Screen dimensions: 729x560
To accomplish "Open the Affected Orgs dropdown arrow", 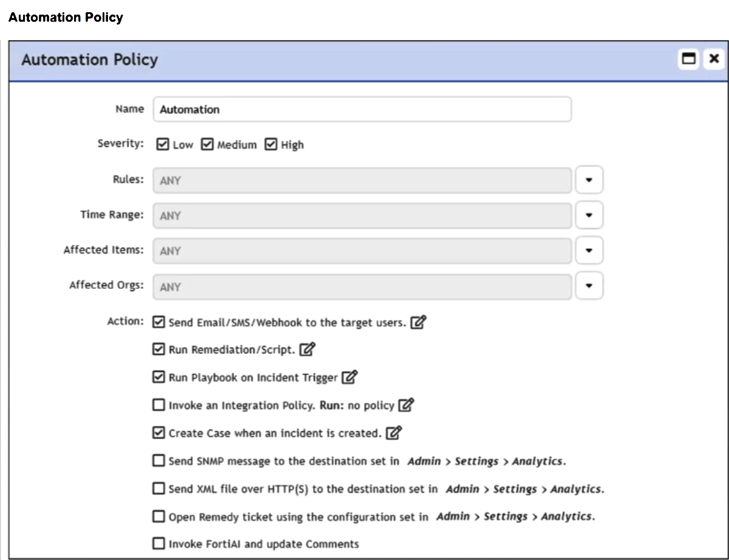I will pos(589,286).
